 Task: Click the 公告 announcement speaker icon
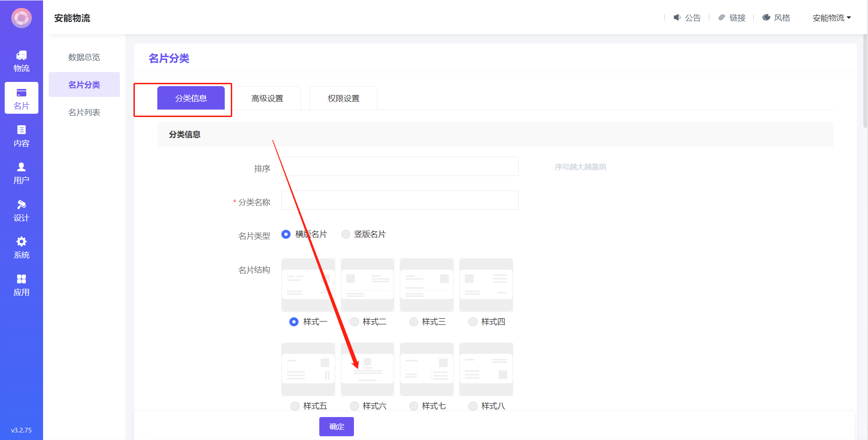(x=677, y=18)
